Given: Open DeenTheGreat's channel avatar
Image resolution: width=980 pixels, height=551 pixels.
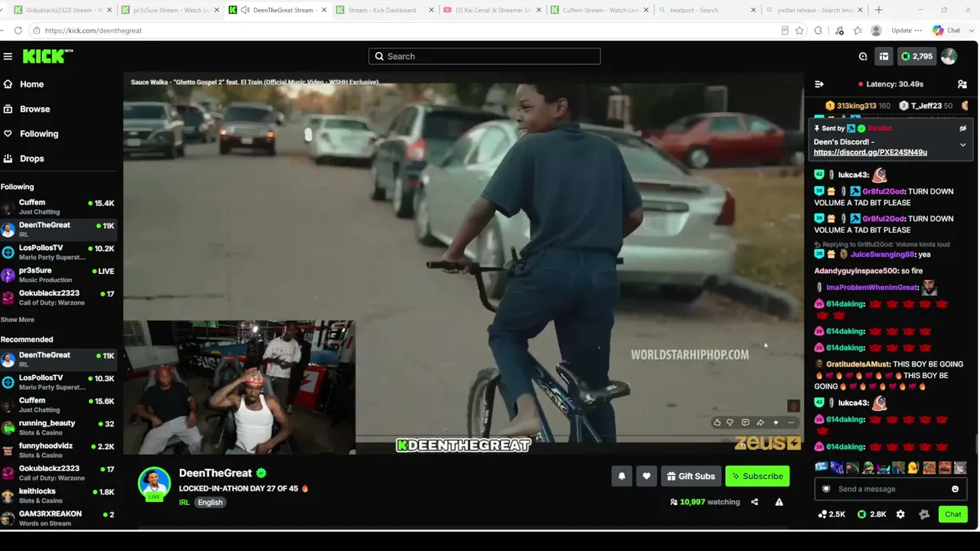Looking at the screenshot, I should [x=154, y=483].
